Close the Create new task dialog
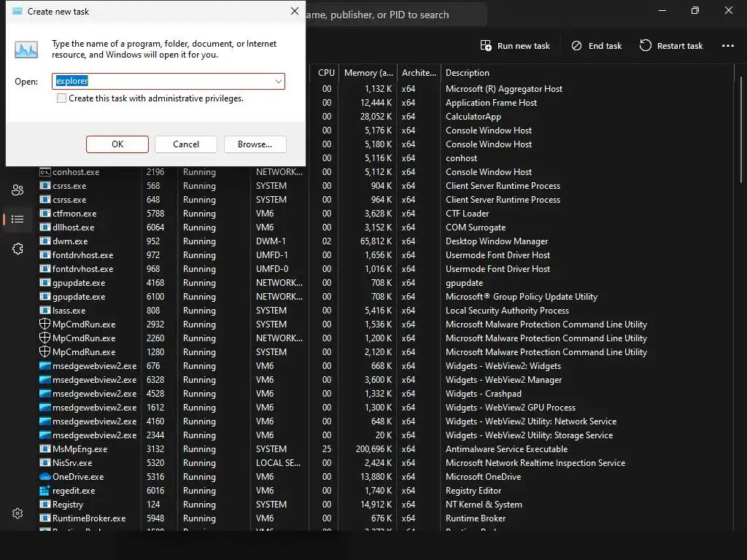This screenshot has width=747, height=560. click(295, 11)
